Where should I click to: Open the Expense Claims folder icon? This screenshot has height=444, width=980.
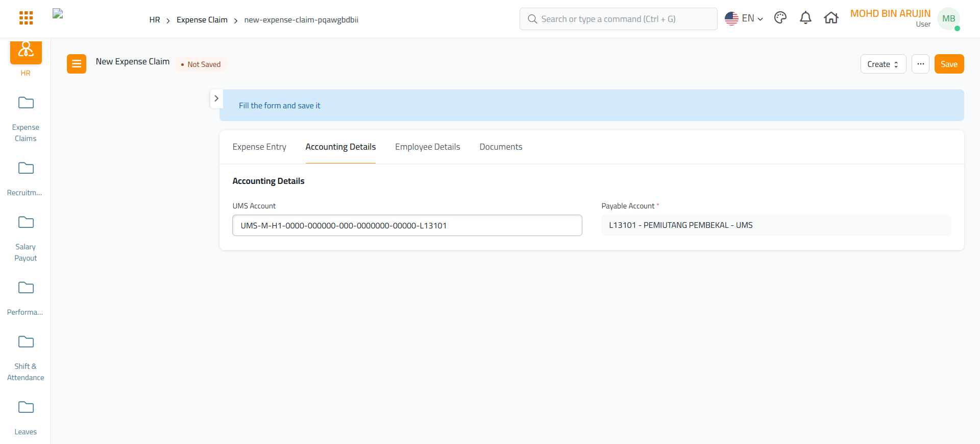[x=26, y=103]
